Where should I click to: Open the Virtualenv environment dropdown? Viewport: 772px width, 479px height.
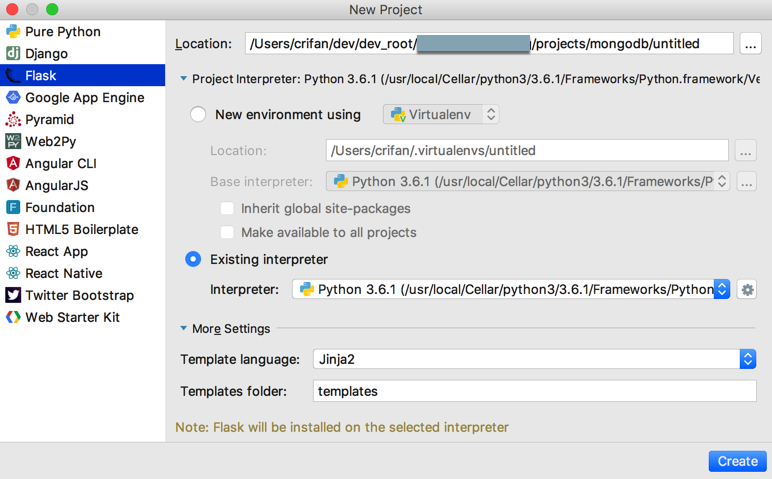(x=441, y=114)
